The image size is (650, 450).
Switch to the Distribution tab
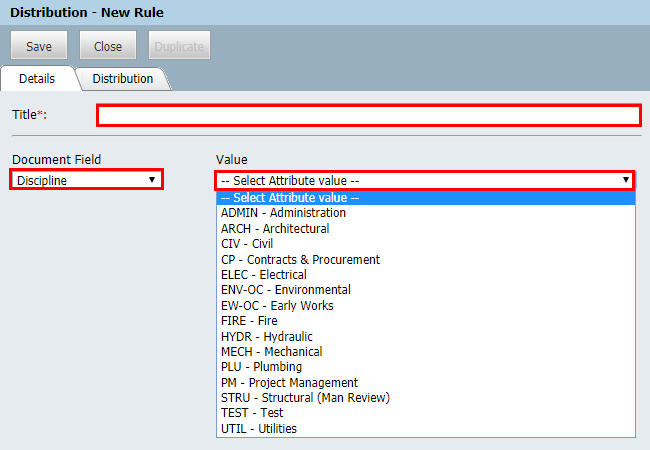click(122, 78)
